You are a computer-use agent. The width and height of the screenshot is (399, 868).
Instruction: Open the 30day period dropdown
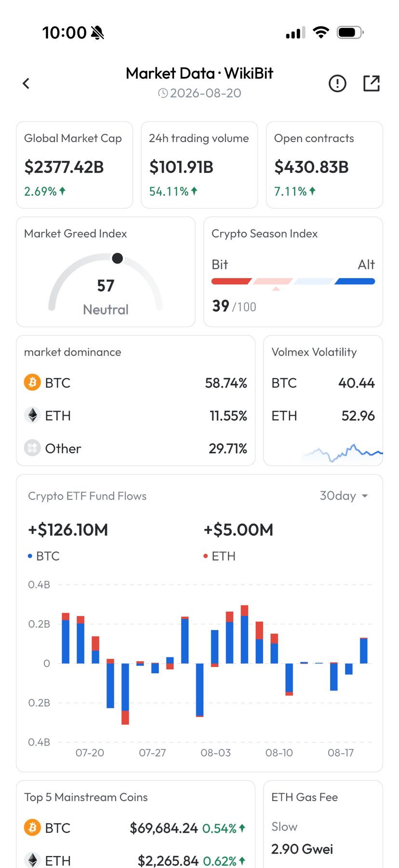click(x=344, y=496)
